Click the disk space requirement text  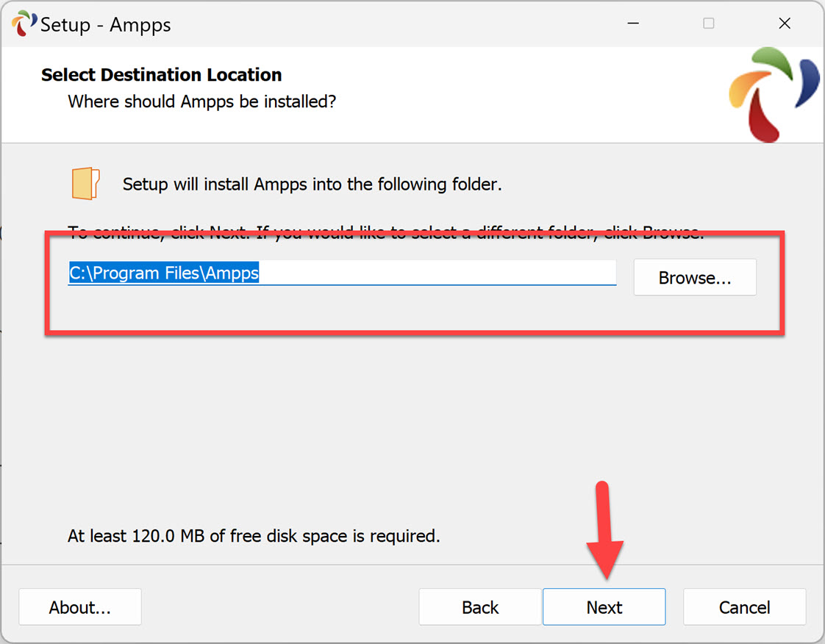click(x=253, y=536)
